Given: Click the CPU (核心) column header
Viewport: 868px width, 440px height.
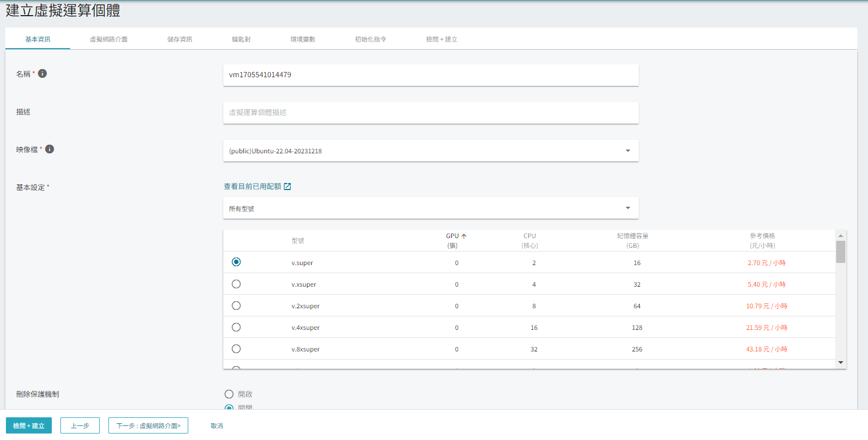Looking at the screenshot, I should [530, 240].
